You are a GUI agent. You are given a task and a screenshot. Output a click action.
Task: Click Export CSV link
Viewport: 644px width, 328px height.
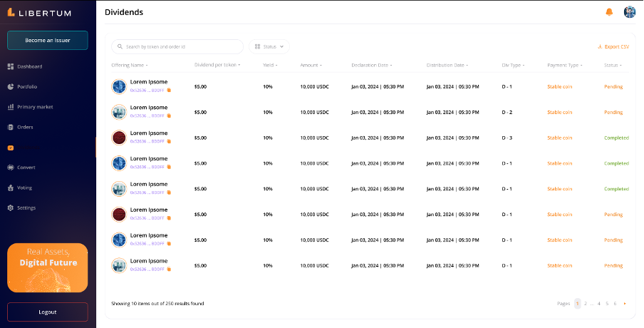(613, 47)
